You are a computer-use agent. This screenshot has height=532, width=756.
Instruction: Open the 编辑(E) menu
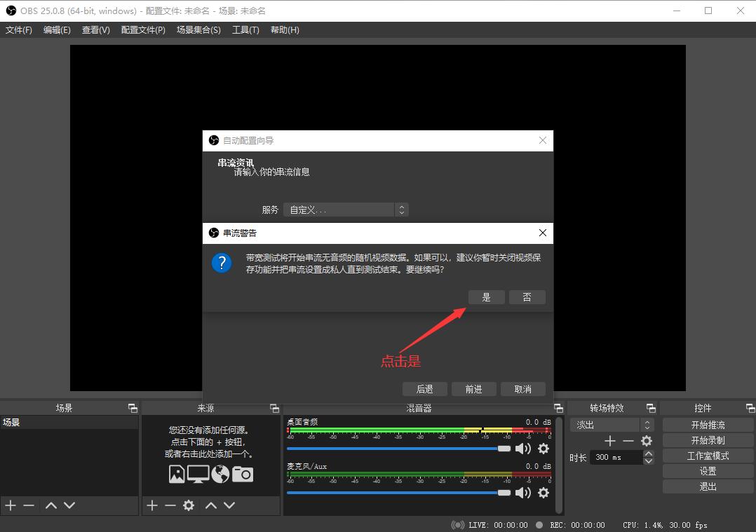point(57,30)
